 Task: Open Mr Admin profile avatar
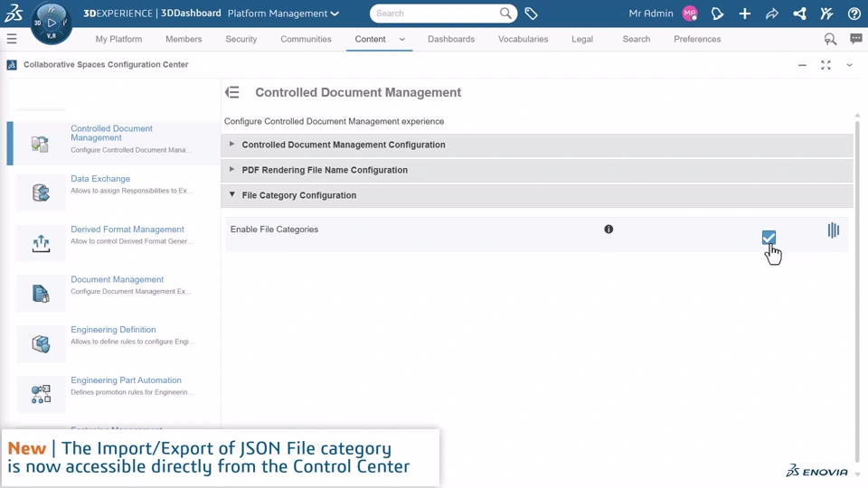(690, 14)
